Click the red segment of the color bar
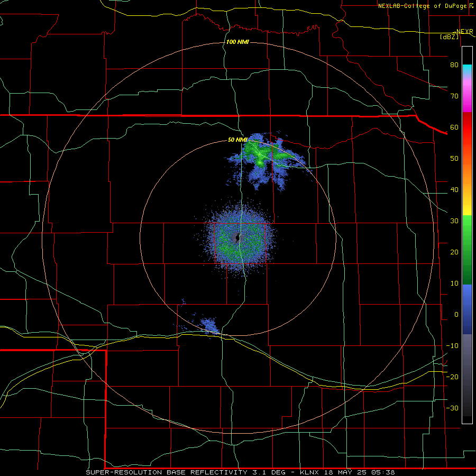This screenshot has height=476, width=476. (467, 127)
